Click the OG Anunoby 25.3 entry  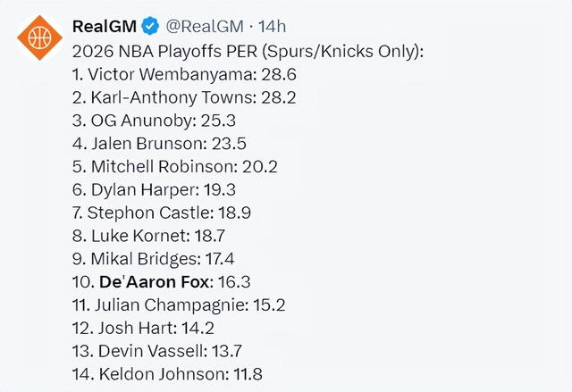[154, 121]
